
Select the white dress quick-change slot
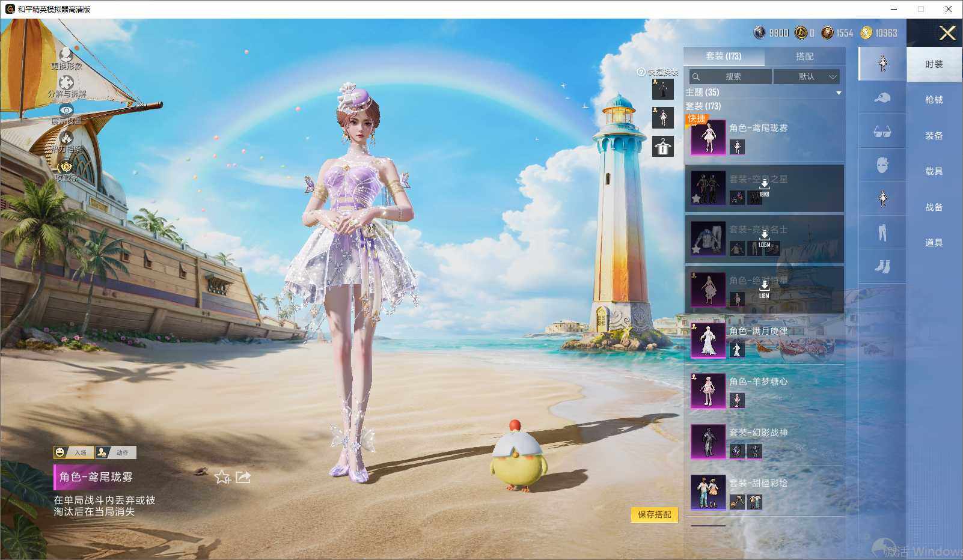click(x=663, y=117)
